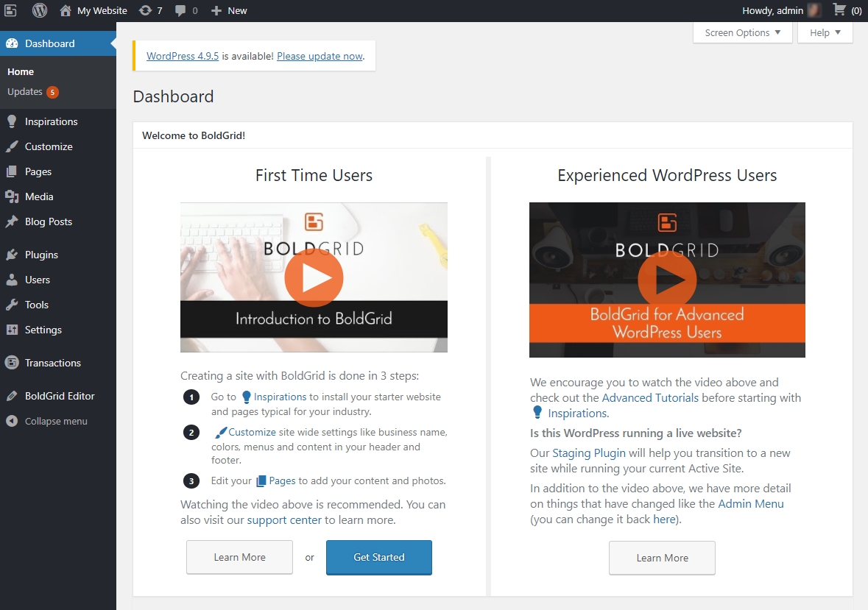Expand the Screen Options panel
Viewport: 868px width, 610px height.
click(x=742, y=32)
